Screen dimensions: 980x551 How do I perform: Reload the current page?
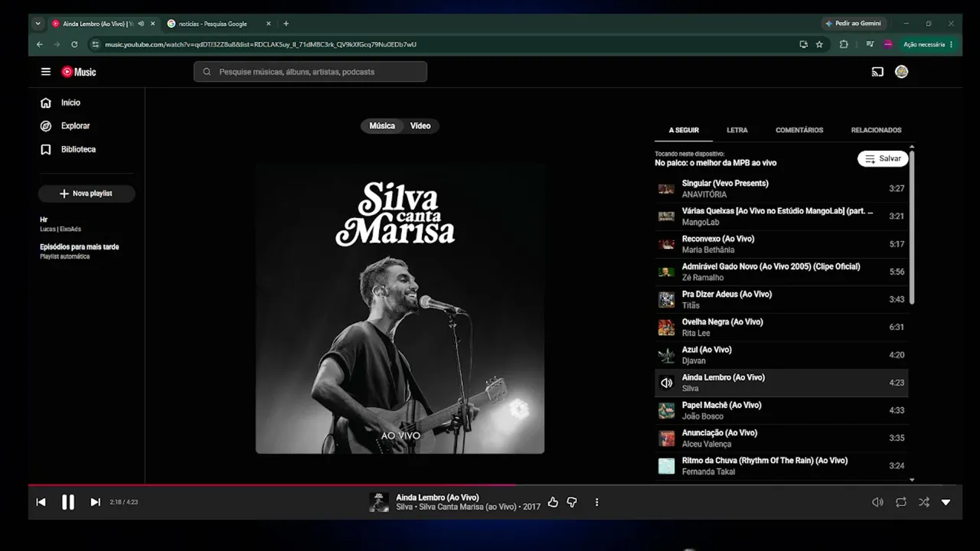point(74,44)
